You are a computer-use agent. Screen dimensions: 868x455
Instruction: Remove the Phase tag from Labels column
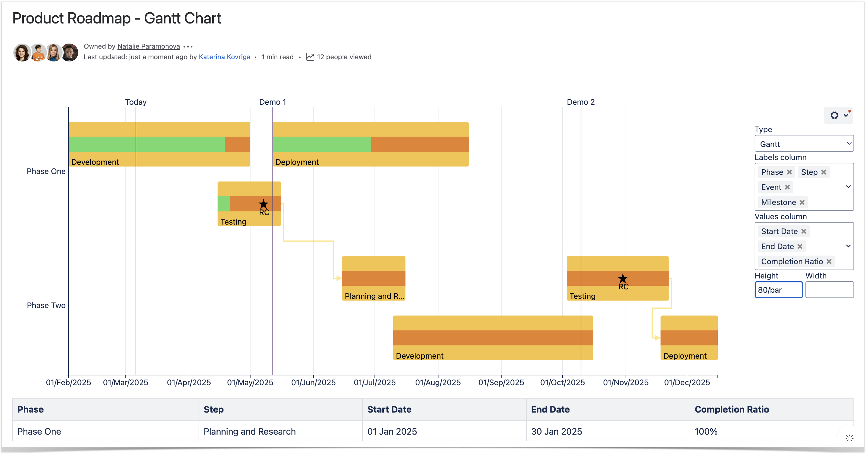pyautogui.click(x=789, y=172)
